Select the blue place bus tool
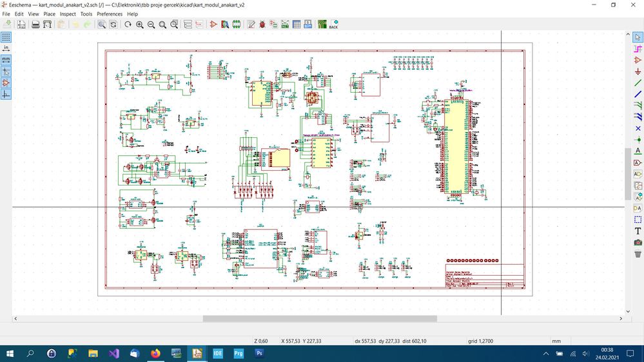This screenshot has height=362, width=644. point(638,95)
